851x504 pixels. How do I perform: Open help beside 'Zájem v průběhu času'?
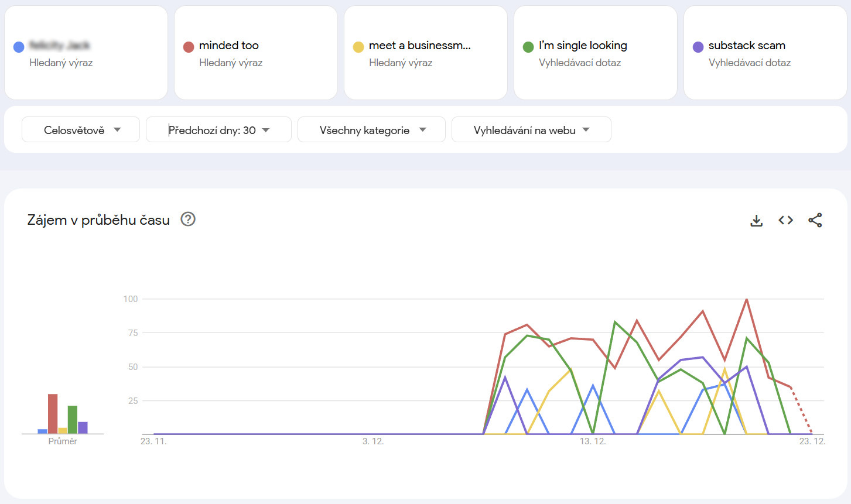(187, 220)
